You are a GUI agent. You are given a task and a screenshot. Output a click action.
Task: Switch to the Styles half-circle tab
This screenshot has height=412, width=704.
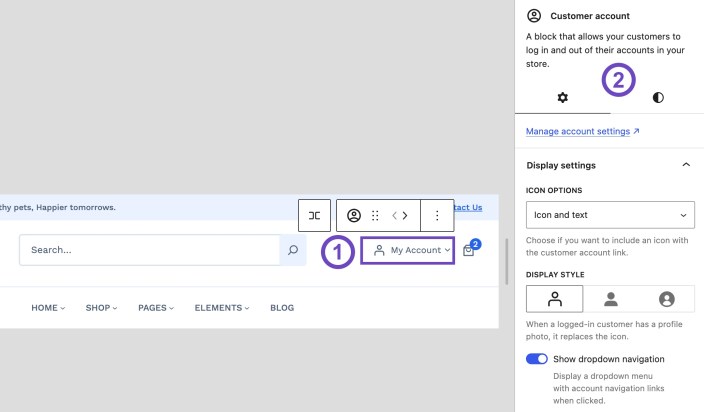(658, 97)
